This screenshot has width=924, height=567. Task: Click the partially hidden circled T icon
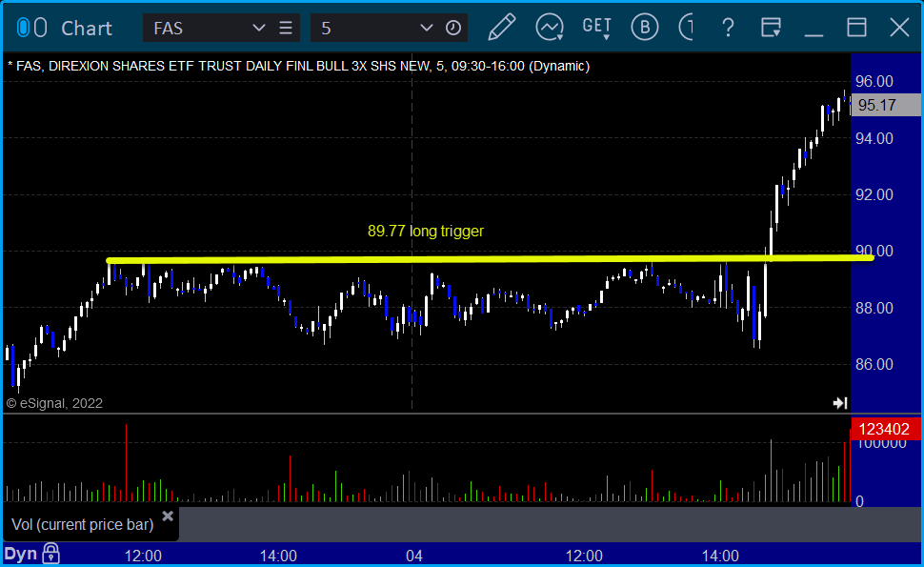tap(686, 27)
